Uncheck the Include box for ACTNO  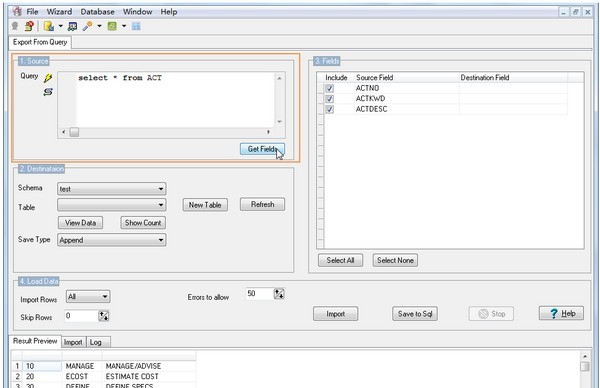329,88
